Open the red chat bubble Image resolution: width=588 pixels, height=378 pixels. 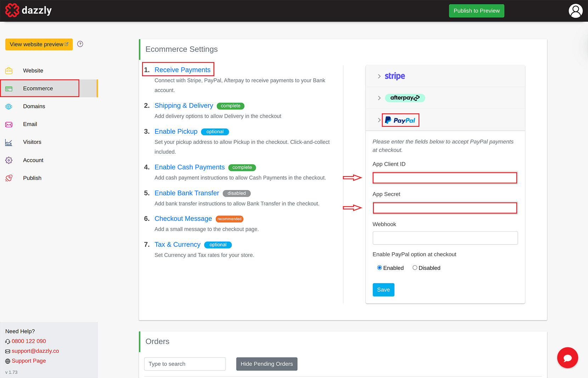point(567,357)
